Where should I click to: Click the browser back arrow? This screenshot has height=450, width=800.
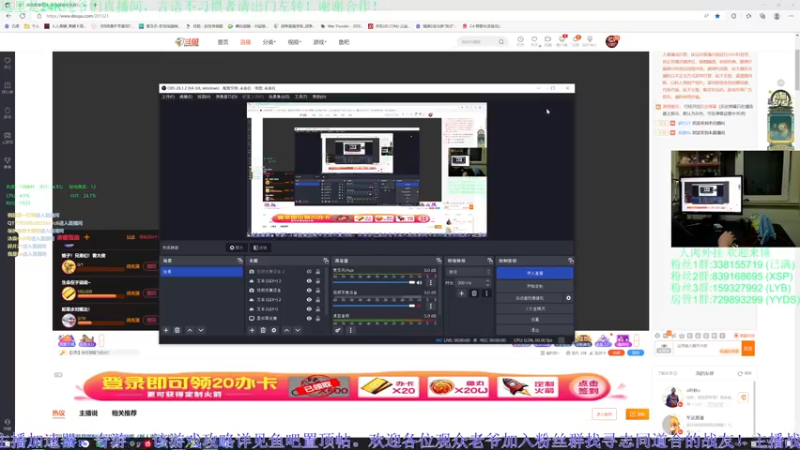coord(9,16)
